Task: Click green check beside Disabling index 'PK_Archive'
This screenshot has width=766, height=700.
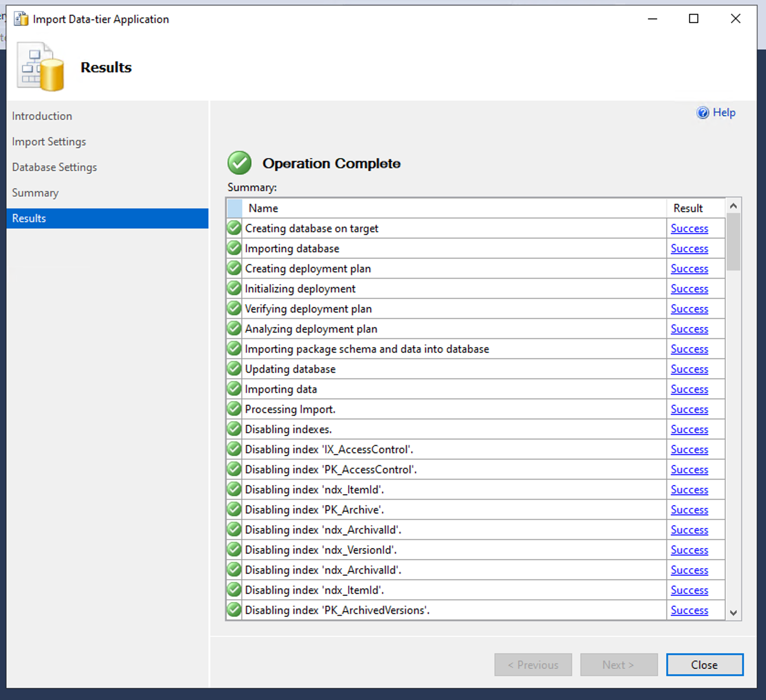Action: [x=234, y=509]
